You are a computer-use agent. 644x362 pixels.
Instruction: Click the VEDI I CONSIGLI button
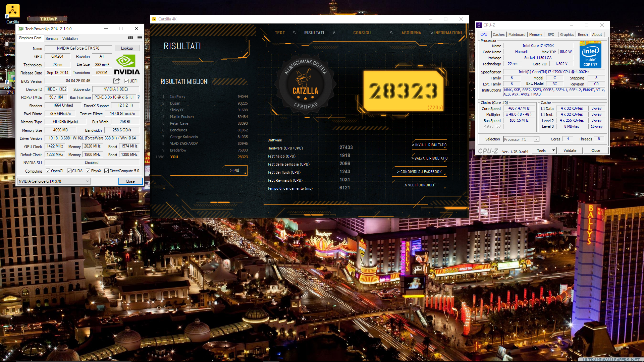tap(419, 185)
